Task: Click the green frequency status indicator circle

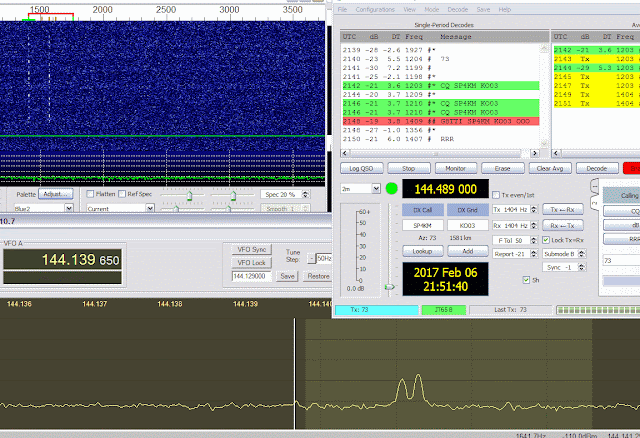Action: [391, 189]
